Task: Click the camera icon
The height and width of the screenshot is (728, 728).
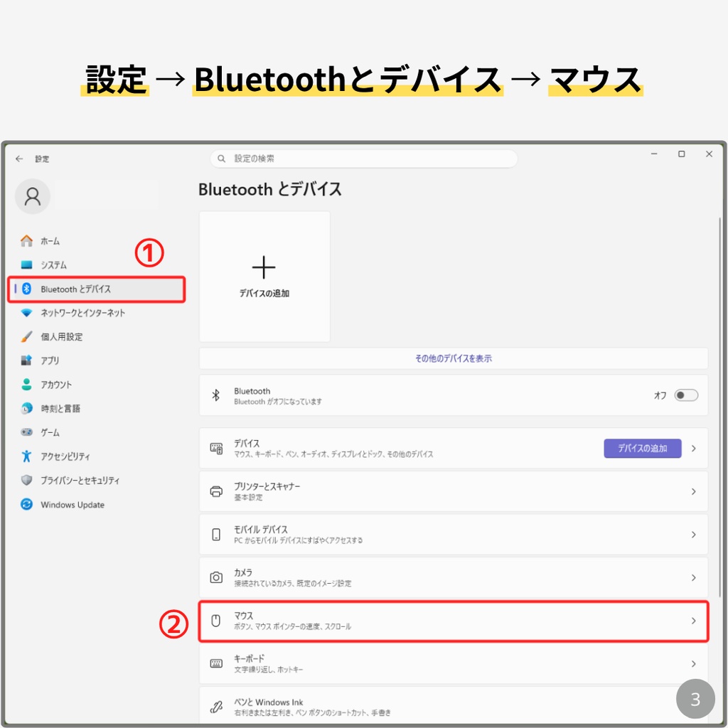Action: pos(216,577)
